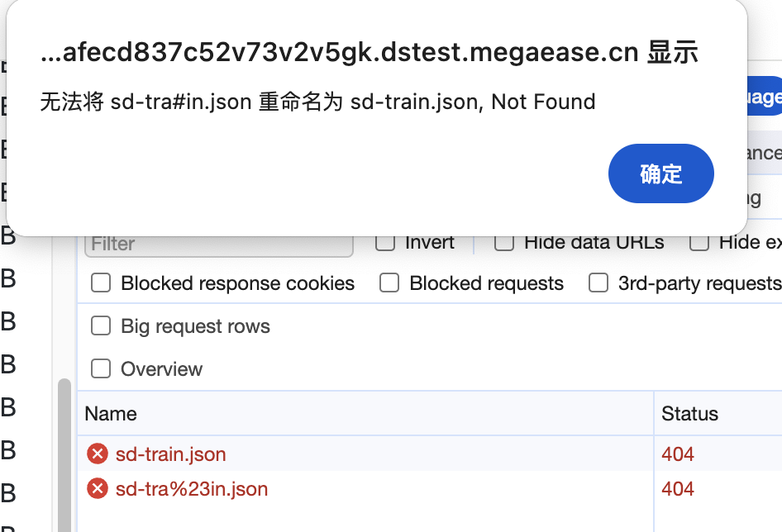Screen dimensions: 782x532
Task: Sort requests by the Status column header
Action: [689, 414]
